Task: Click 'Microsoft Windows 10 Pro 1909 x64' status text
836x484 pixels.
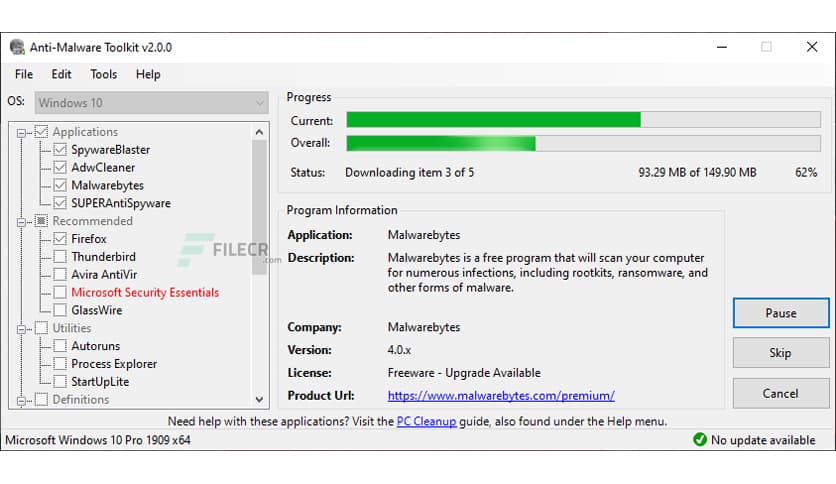Action: [98, 440]
